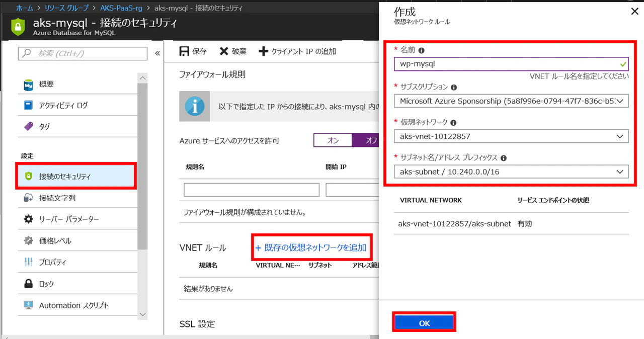Click the 価格レベル gear icon

click(29, 241)
